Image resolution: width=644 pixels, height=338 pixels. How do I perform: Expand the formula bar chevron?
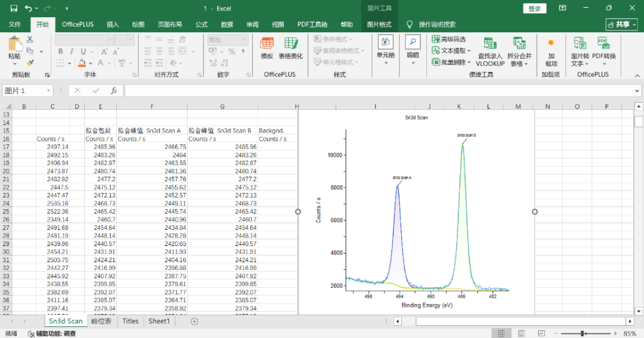[x=637, y=91]
